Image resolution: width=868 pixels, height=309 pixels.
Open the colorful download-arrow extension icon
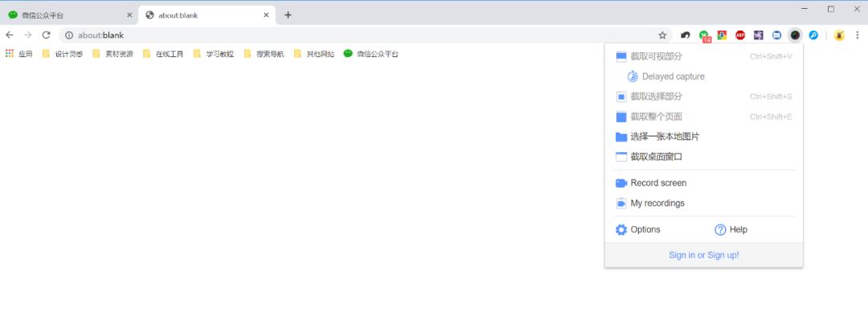[x=722, y=35]
